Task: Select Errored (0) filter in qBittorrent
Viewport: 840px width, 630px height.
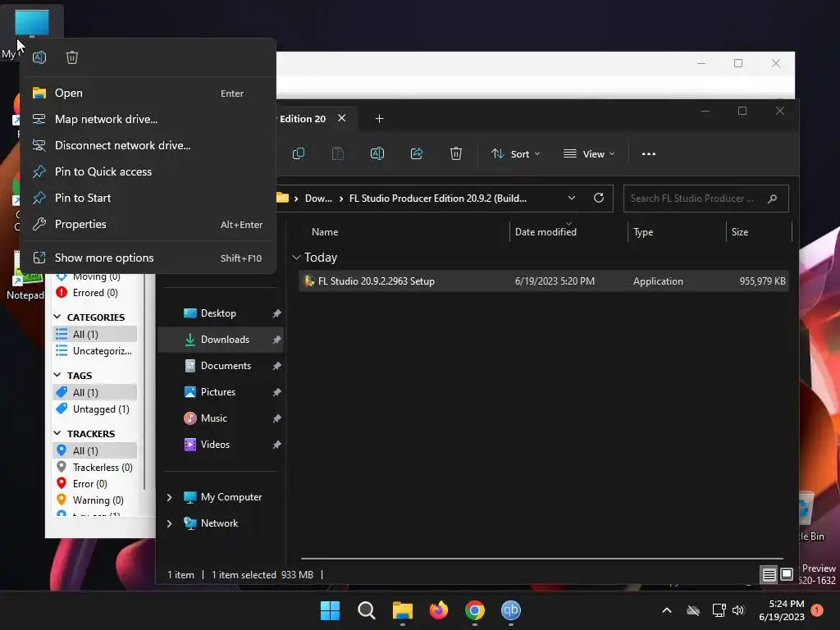Action: point(95,293)
